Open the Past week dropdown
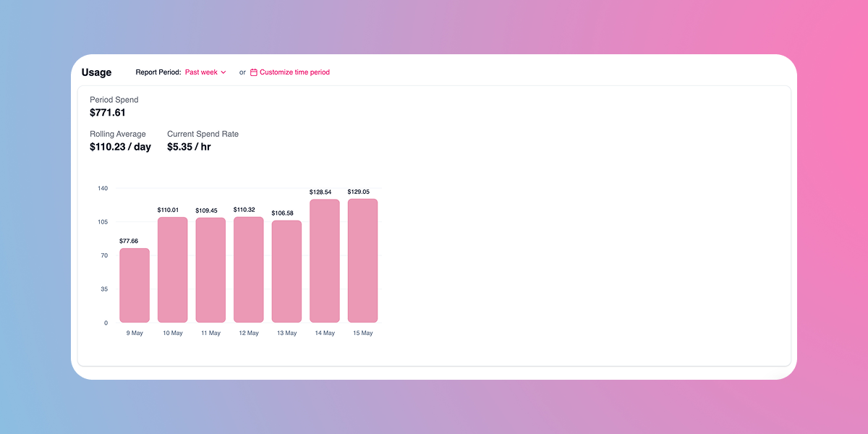Image resolution: width=868 pixels, height=434 pixels. pos(205,72)
